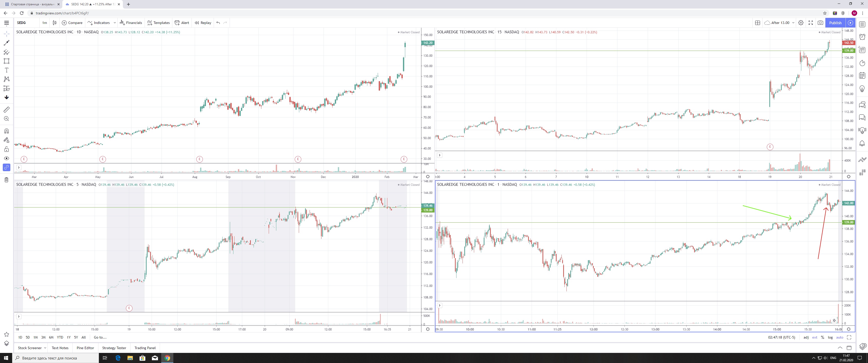Image resolution: width=868 pixels, height=363 pixels.
Task: Select the Text annotation tool
Action: tap(6, 70)
